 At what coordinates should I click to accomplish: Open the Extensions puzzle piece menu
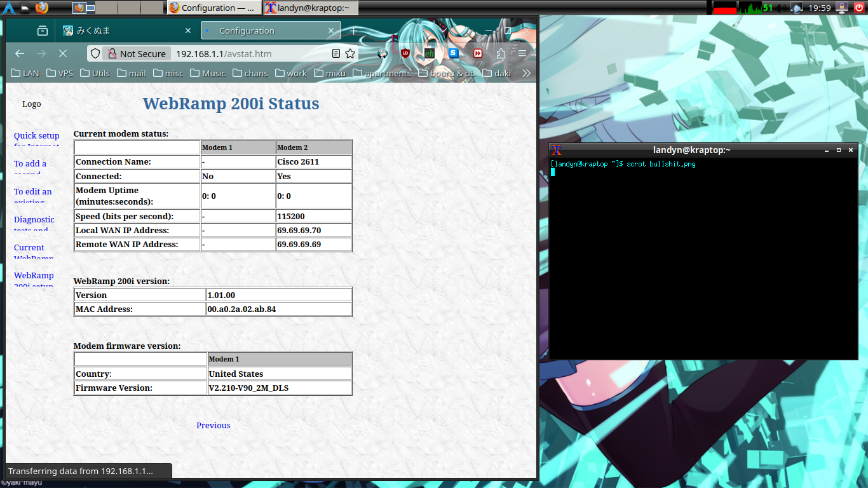pos(501,54)
